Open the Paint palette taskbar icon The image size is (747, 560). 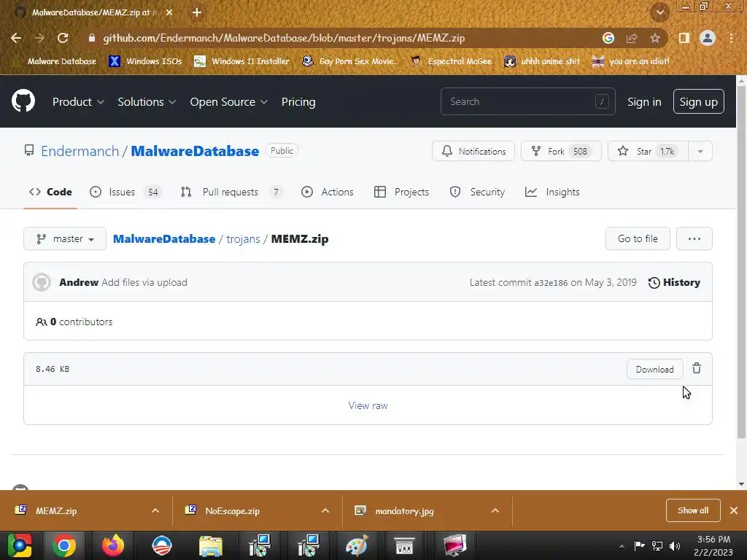click(357, 545)
